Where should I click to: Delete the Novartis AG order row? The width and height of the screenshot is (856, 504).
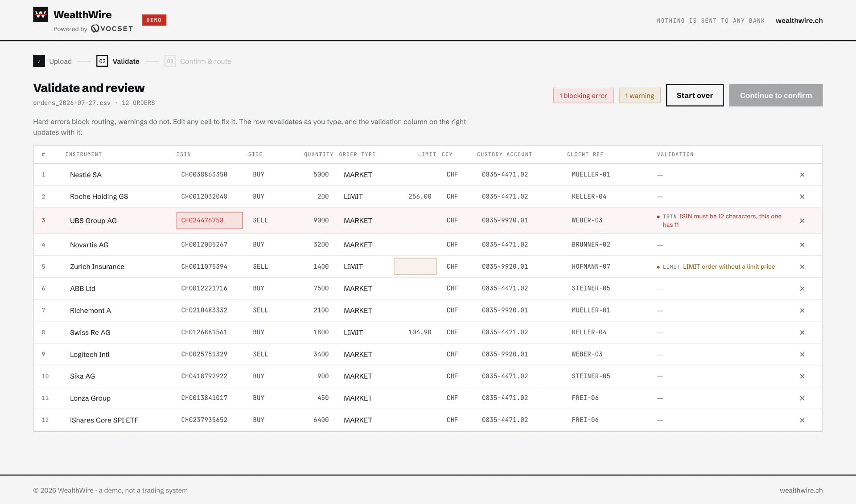click(802, 245)
